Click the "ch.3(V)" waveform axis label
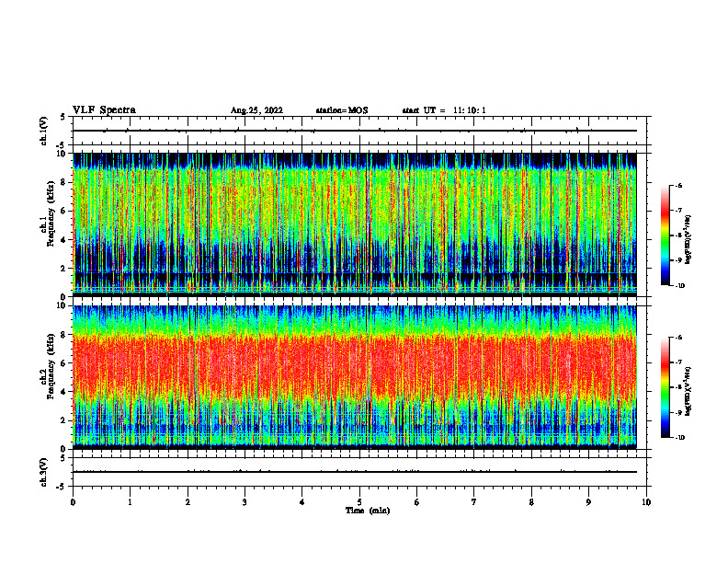Screen dimensions: 728x563 click(44, 472)
